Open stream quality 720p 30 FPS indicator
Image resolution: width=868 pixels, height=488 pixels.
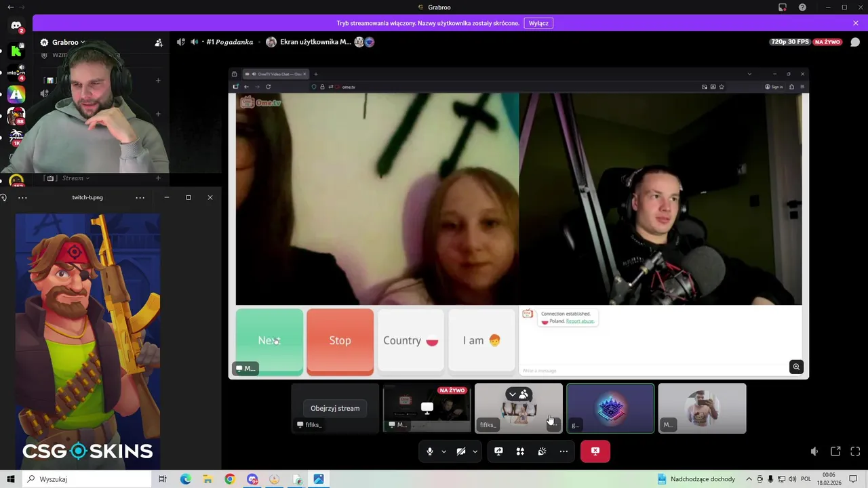(x=790, y=42)
